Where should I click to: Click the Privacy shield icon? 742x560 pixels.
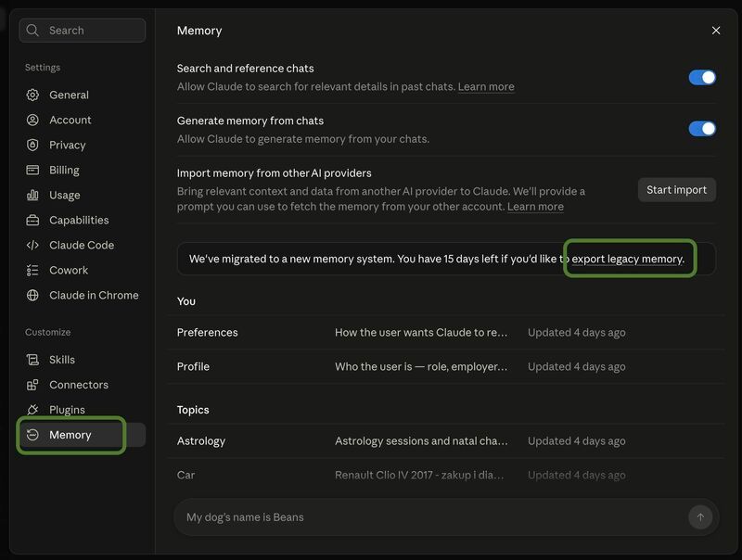(32, 145)
